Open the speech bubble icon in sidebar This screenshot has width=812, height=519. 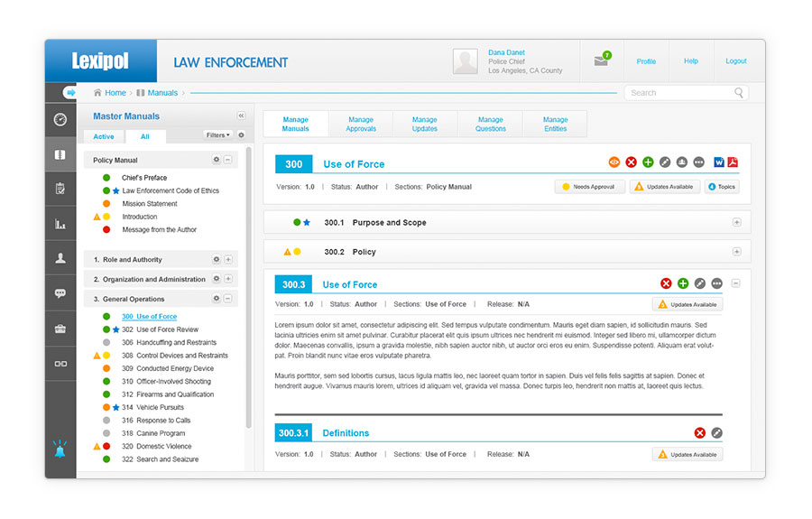pos(60,293)
